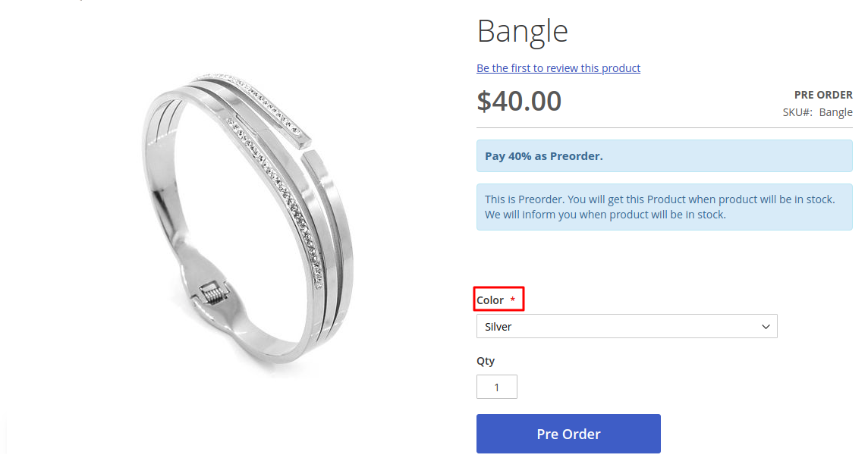Select the Bangle product title heading
This screenshot has width=868, height=458.
pos(523,31)
